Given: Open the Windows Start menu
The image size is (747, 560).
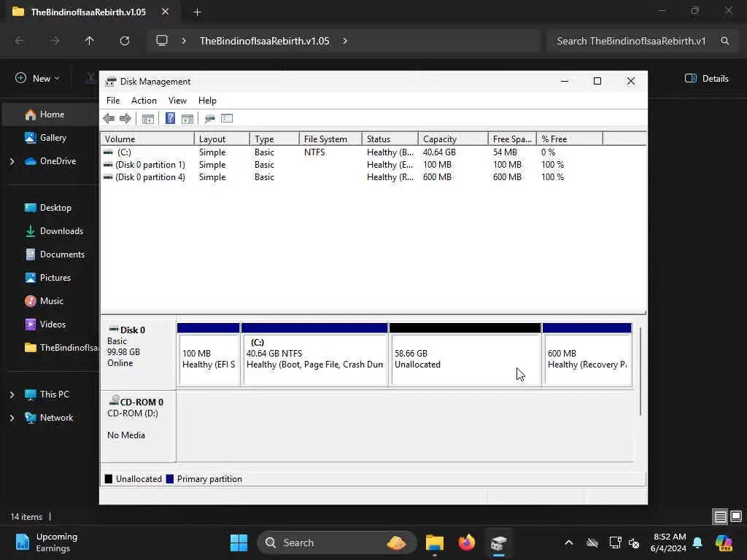Looking at the screenshot, I should 239,542.
